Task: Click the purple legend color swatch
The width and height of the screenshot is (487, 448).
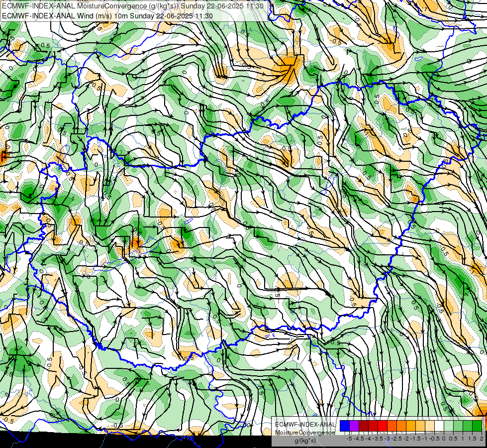Action: tap(354, 426)
